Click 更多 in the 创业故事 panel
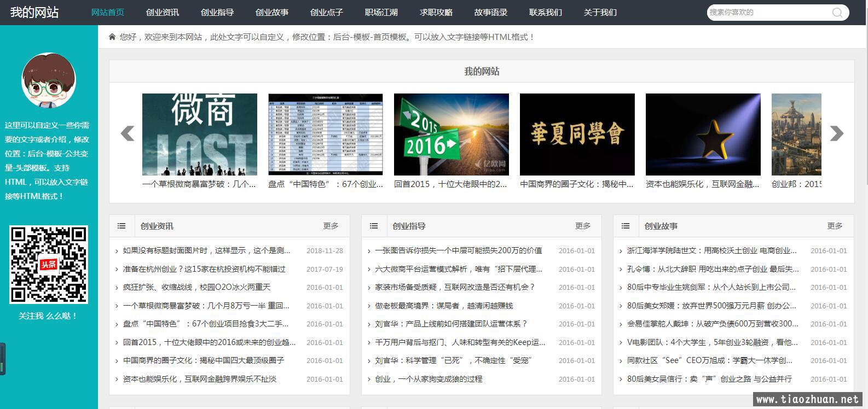The height and width of the screenshot is (409, 868). pos(835,226)
